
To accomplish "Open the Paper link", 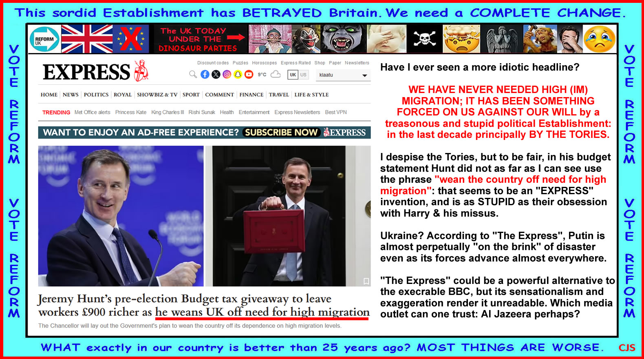I will coord(335,63).
